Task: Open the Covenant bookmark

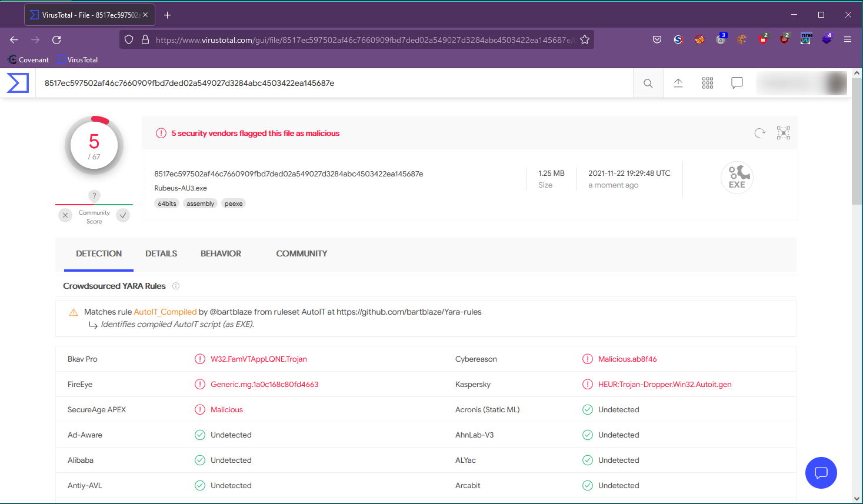Action: coord(28,60)
